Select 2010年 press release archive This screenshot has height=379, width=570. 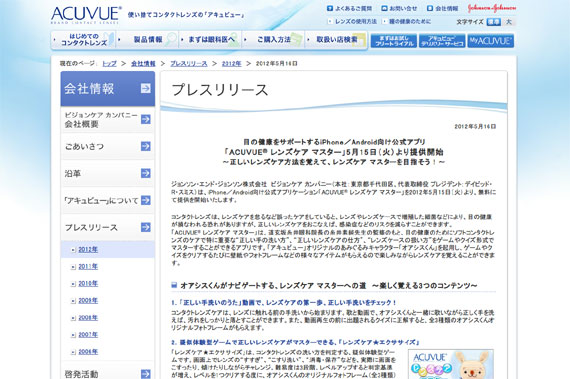pos(88,284)
